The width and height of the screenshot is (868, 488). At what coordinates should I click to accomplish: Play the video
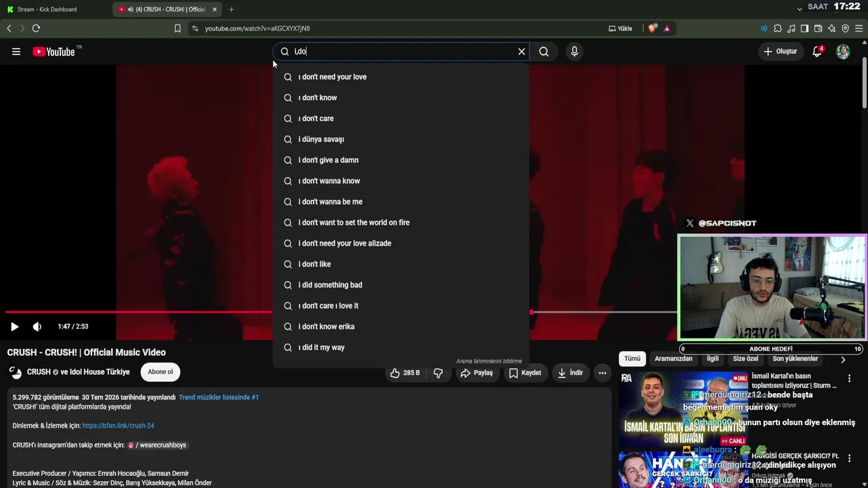tap(14, 327)
